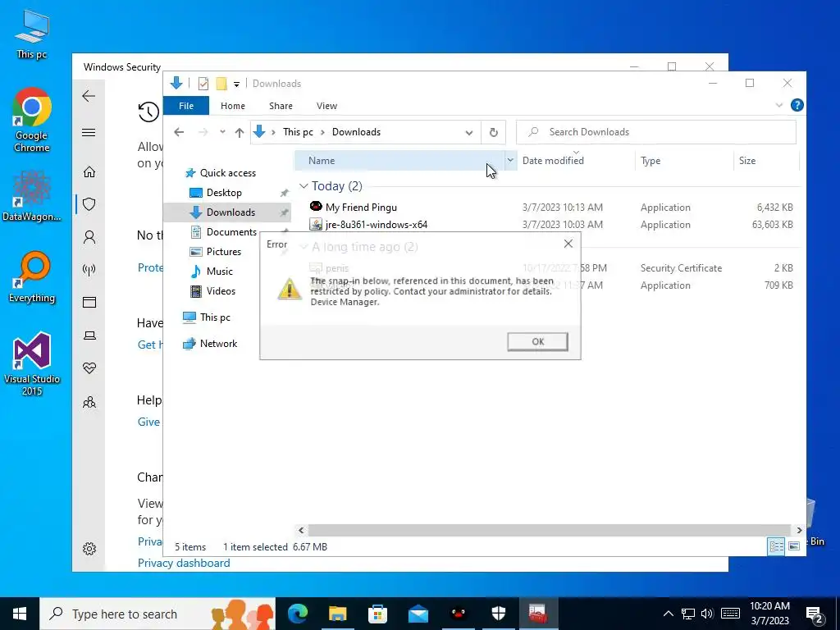Open Device security laptop icon
This screenshot has height=630, width=840.
click(89, 336)
